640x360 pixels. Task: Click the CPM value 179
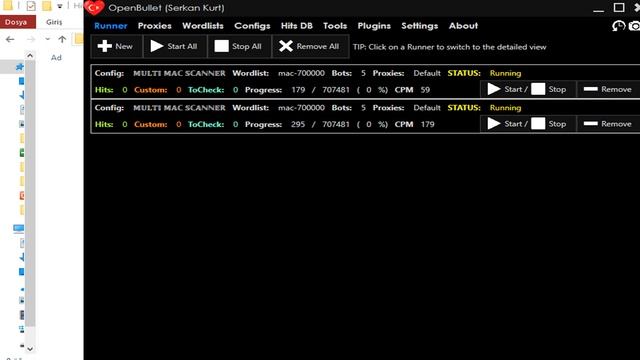pyautogui.click(x=427, y=124)
